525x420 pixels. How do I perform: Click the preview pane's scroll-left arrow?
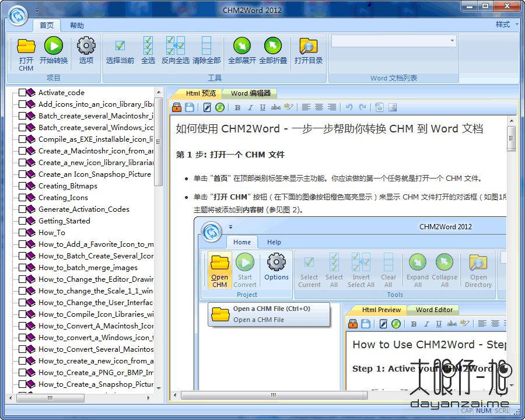(x=175, y=395)
